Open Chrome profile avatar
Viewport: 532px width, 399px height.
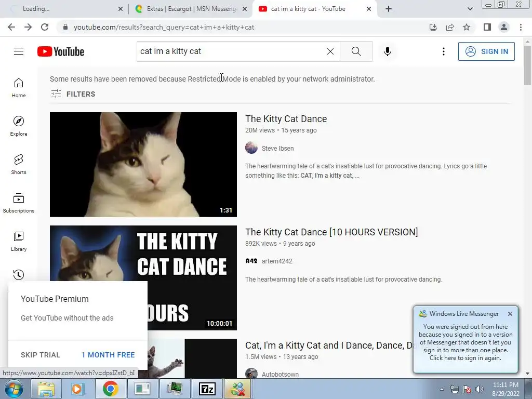click(x=504, y=27)
